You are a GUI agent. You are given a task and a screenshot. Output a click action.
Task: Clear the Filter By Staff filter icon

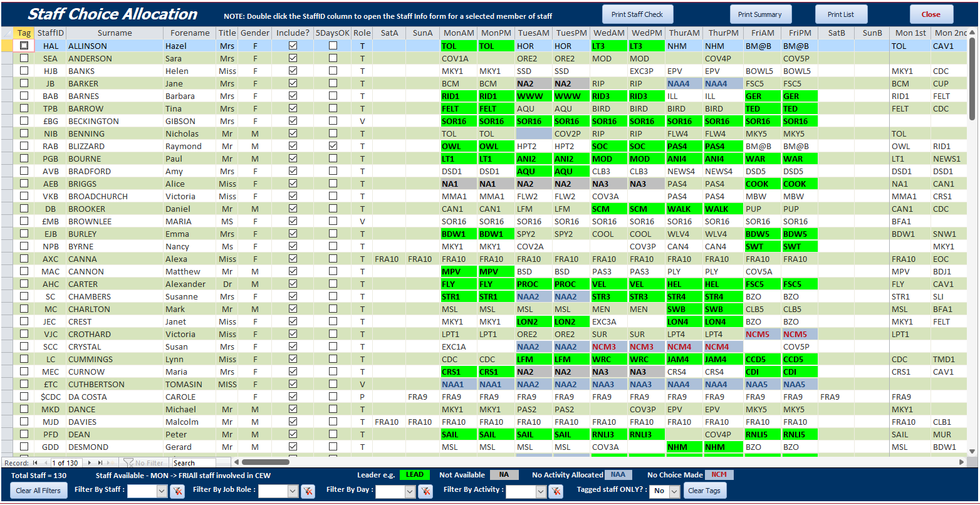pos(177,491)
